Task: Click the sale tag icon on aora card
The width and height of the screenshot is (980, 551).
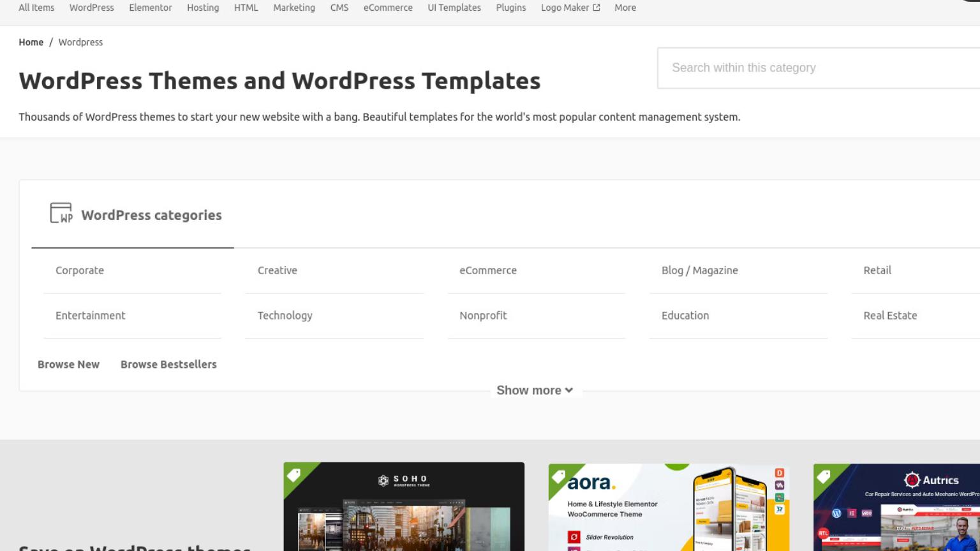Action: [x=559, y=476]
